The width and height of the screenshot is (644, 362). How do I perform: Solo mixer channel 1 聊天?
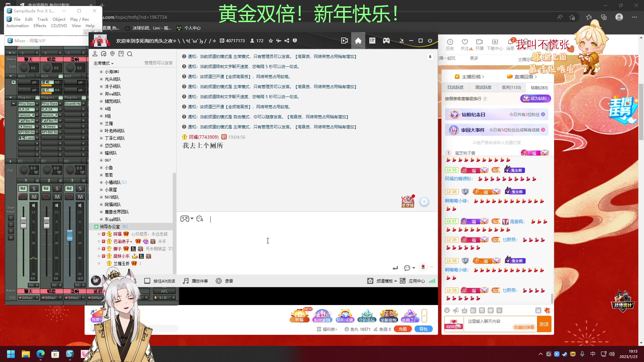click(34, 188)
